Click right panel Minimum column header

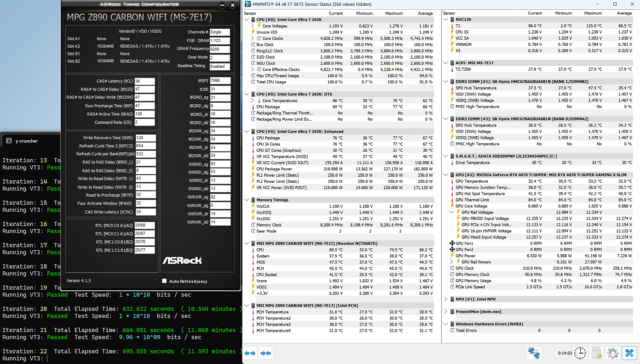coord(563,13)
